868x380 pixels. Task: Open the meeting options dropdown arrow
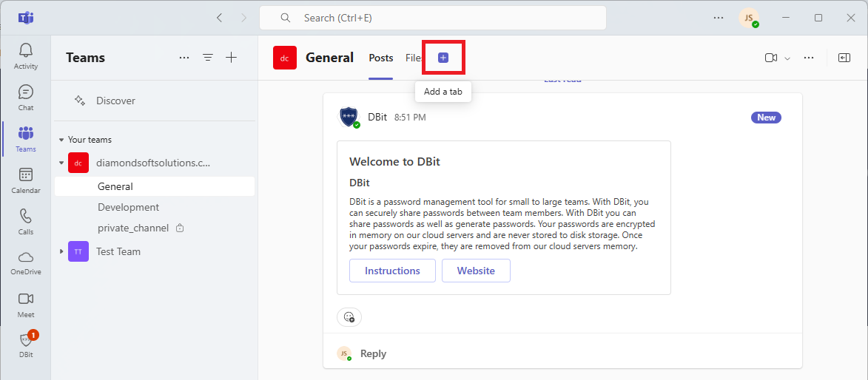pyautogui.click(x=787, y=58)
